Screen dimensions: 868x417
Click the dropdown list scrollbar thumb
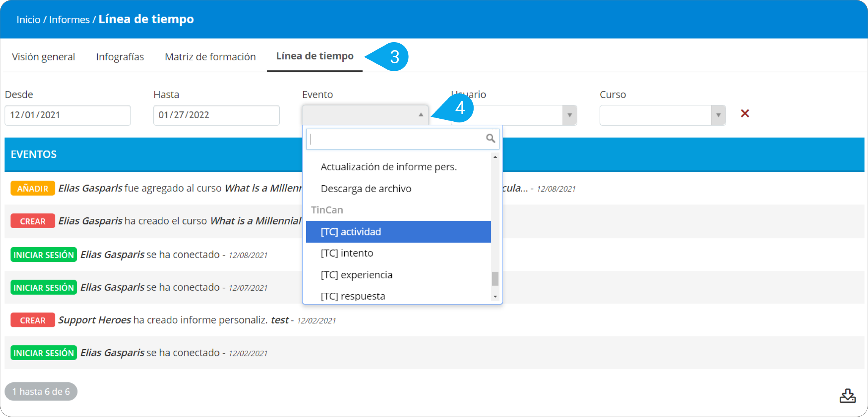(495, 279)
